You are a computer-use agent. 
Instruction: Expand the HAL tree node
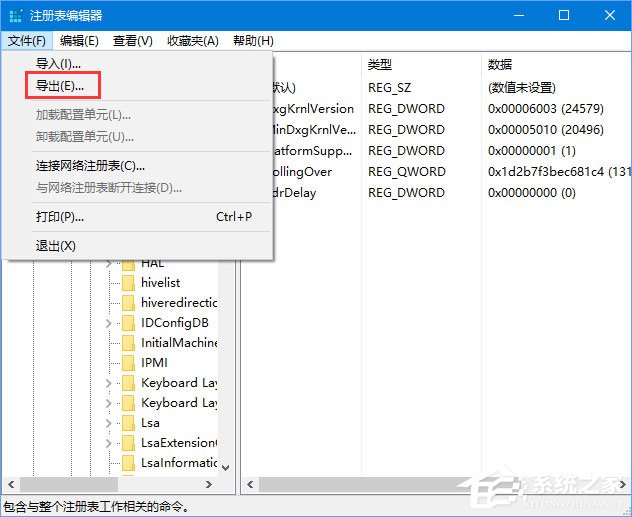click(108, 264)
